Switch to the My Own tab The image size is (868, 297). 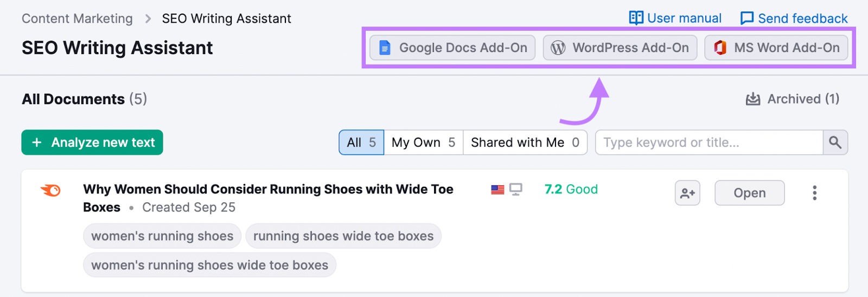click(423, 143)
